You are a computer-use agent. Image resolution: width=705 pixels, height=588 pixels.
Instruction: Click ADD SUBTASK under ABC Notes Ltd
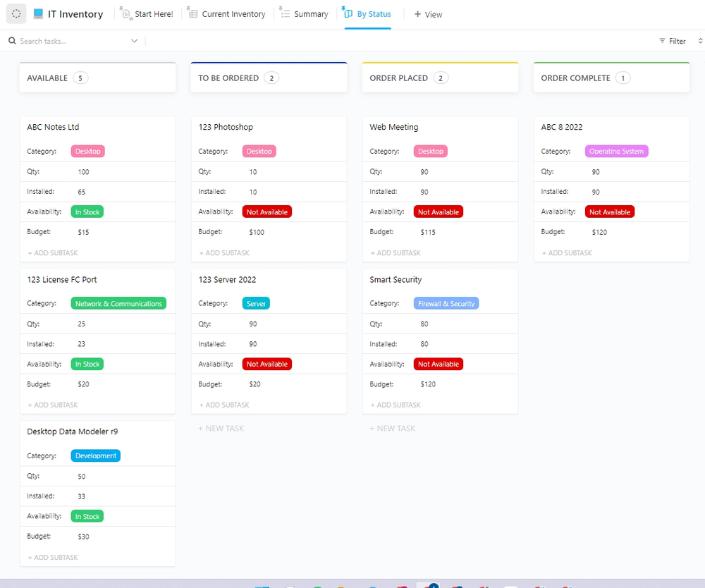tap(52, 252)
